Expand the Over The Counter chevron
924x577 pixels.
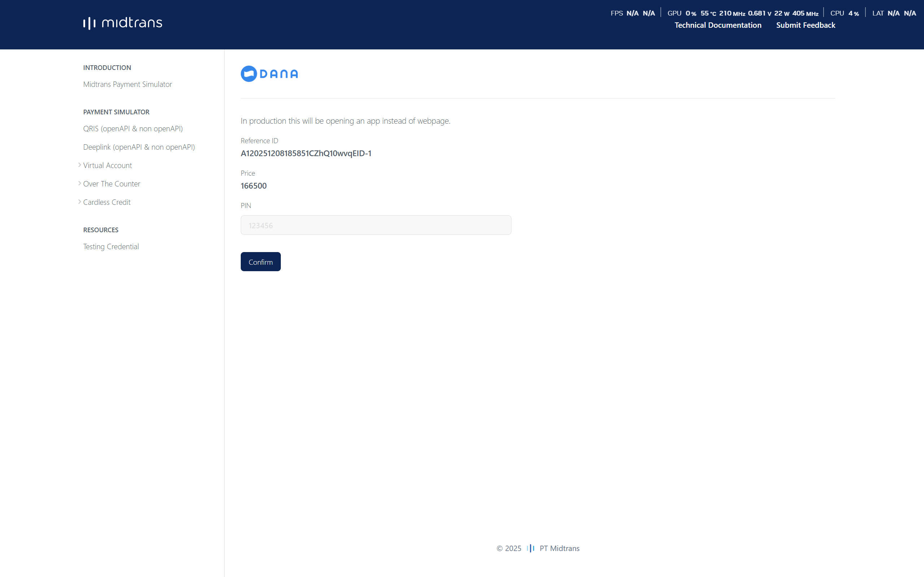click(x=79, y=183)
